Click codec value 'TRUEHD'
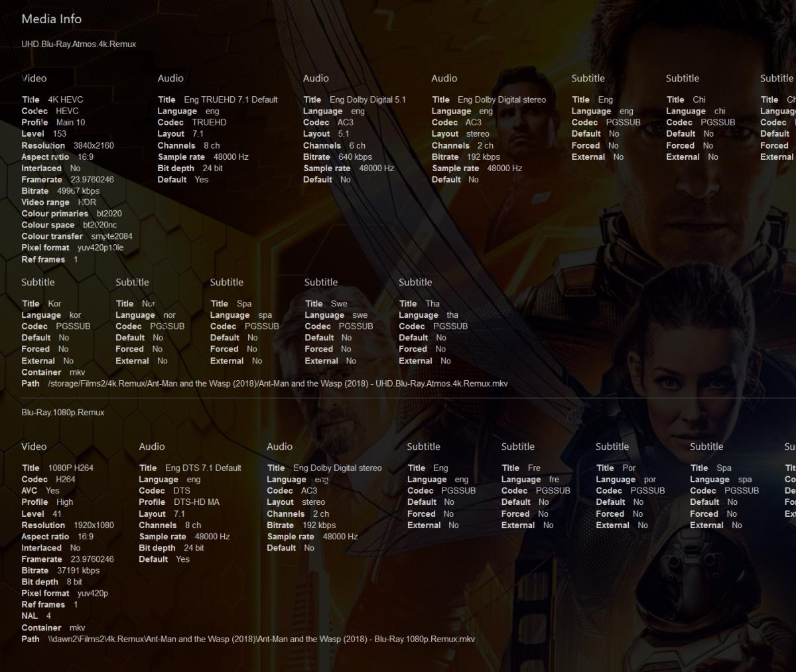The height and width of the screenshot is (672, 796). [209, 122]
